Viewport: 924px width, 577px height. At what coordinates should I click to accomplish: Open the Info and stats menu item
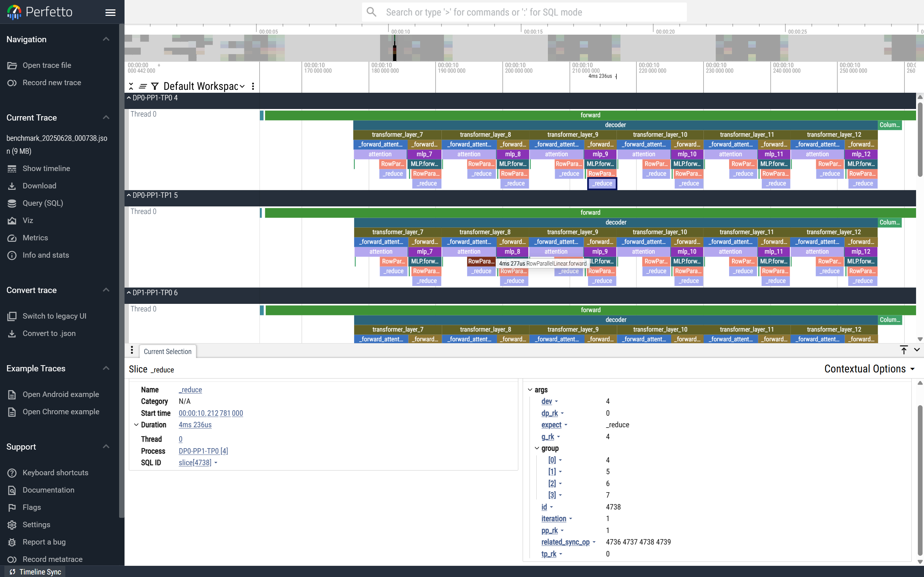click(x=45, y=255)
